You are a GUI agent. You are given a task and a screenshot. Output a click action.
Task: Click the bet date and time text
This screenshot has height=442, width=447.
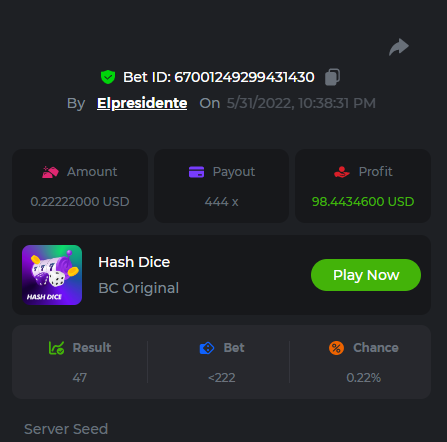tap(301, 103)
